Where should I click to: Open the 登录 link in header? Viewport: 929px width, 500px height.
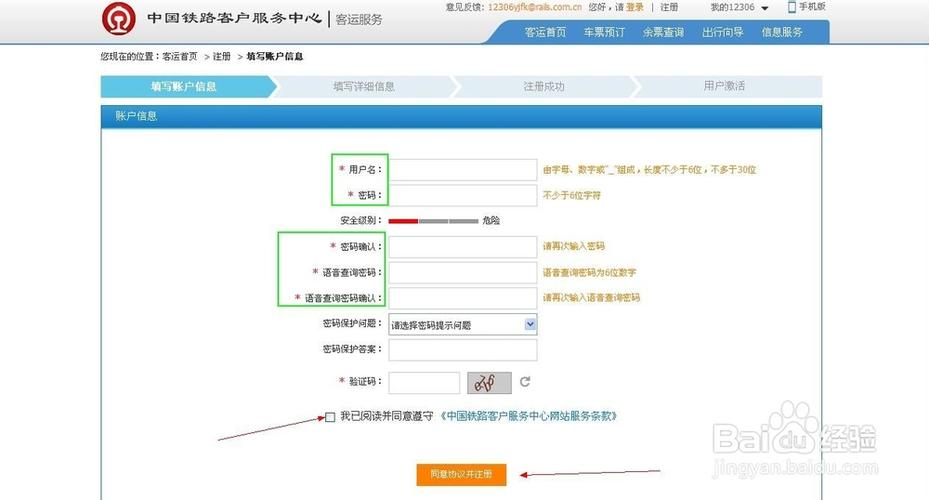635,7
